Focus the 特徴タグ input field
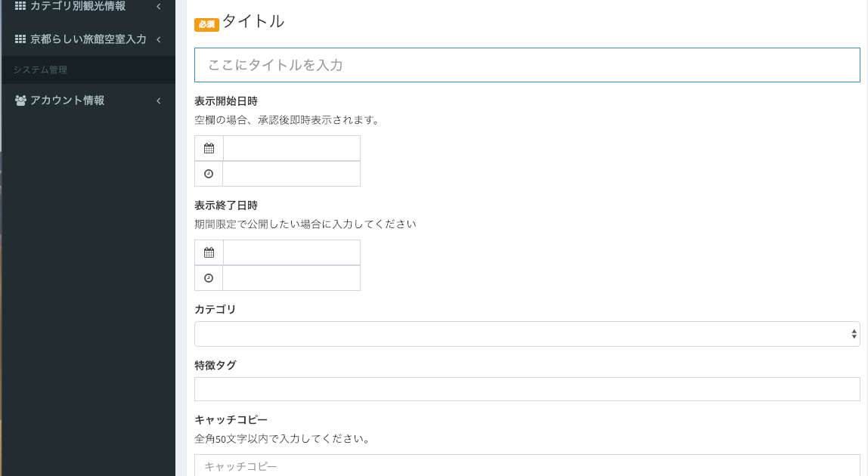Image resolution: width=868 pixels, height=476 pixels. (x=527, y=389)
